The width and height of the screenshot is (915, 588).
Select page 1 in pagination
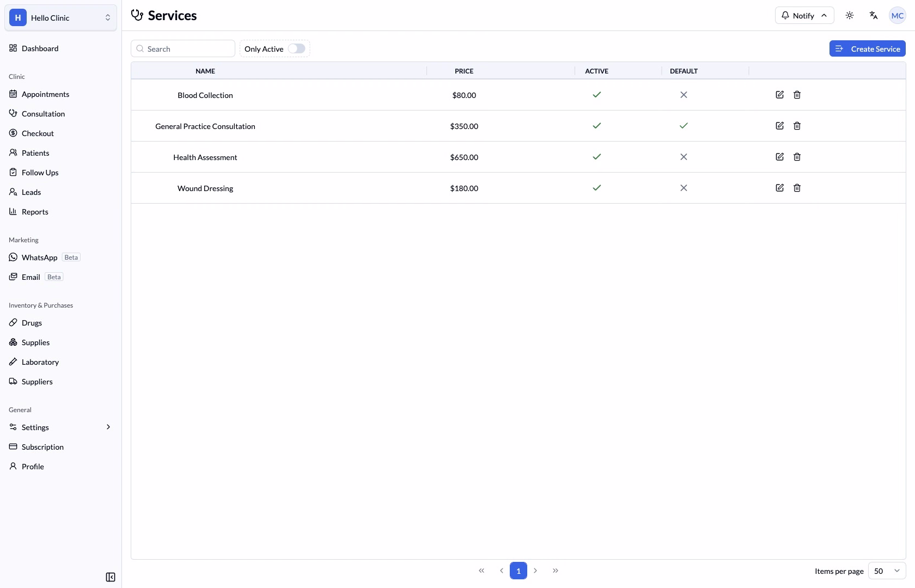(518, 571)
